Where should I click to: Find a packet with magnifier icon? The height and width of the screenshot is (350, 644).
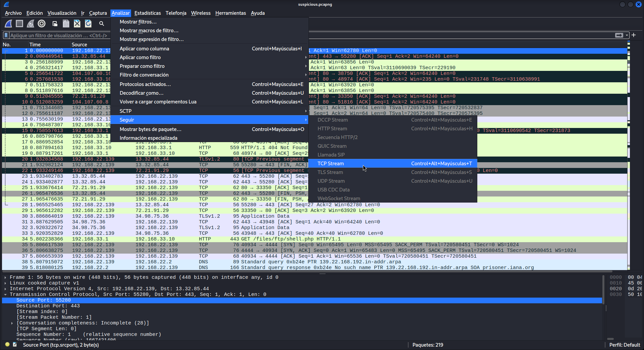click(102, 24)
